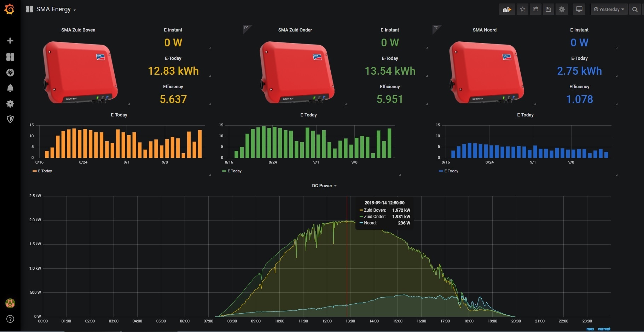Open the Efficiency title menu above 1.078
644x332 pixels.
click(x=579, y=87)
